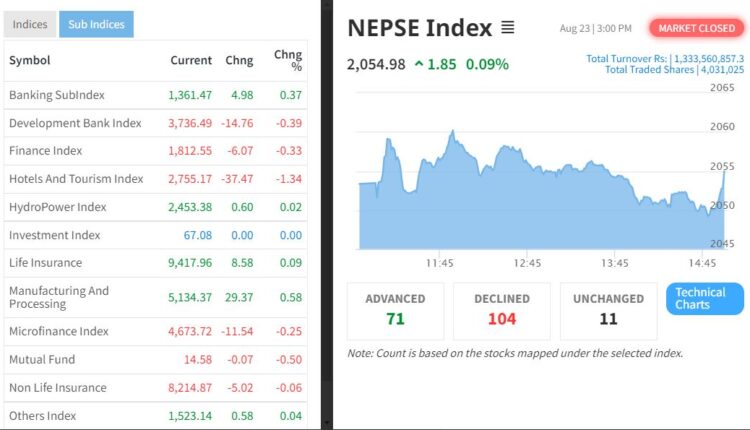Click Manufacturing And Processing index
This screenshot has width=750, height=430.
click(59, 297)
